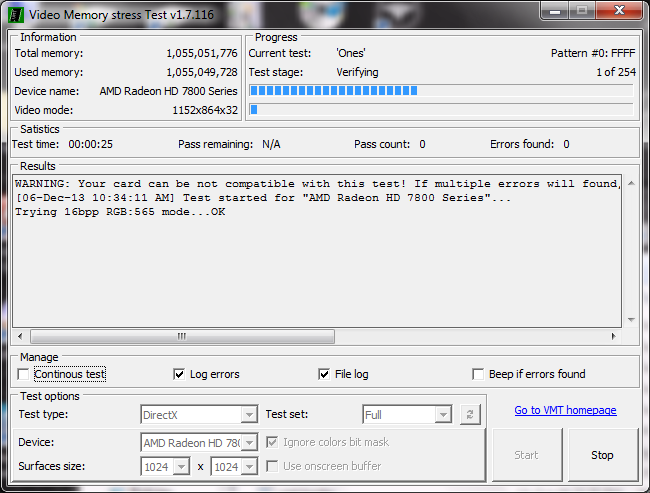Viewport: 650px width, 493px height.
Task: Click the Pattern #0: FFFF text
Action: [593, 53]
